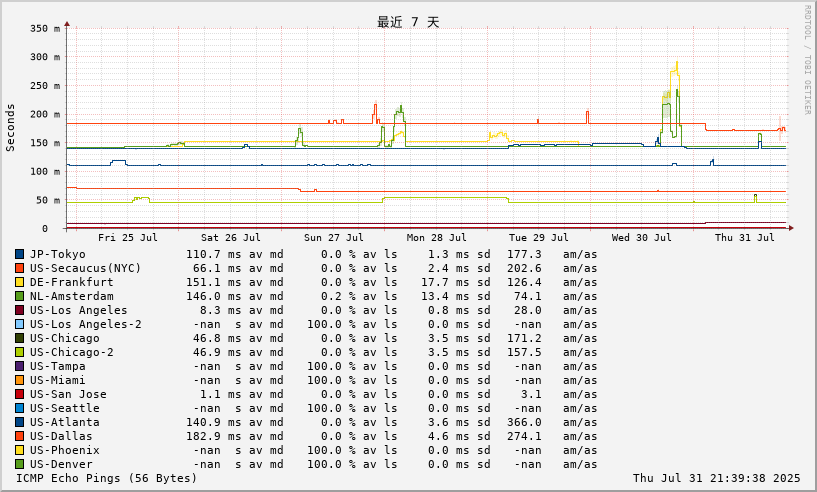Click the Thu 31 Jul axis date

point(745,238)
